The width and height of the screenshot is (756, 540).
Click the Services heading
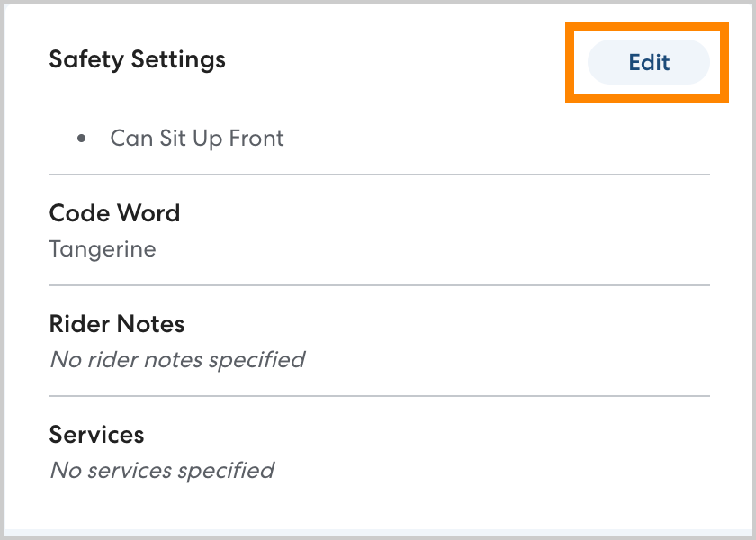[96, 435]
